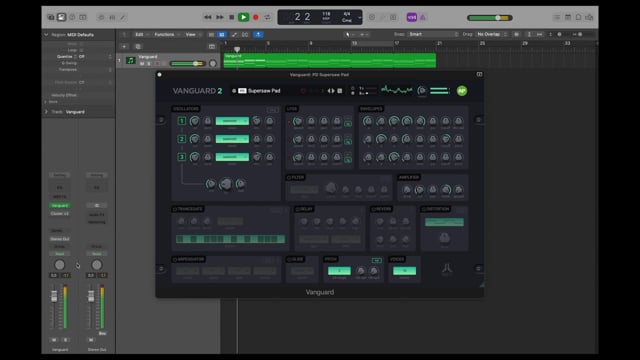Open Smart Controls icon in control bar
Viewport: 640px width, 360px height.
[101, 17]
